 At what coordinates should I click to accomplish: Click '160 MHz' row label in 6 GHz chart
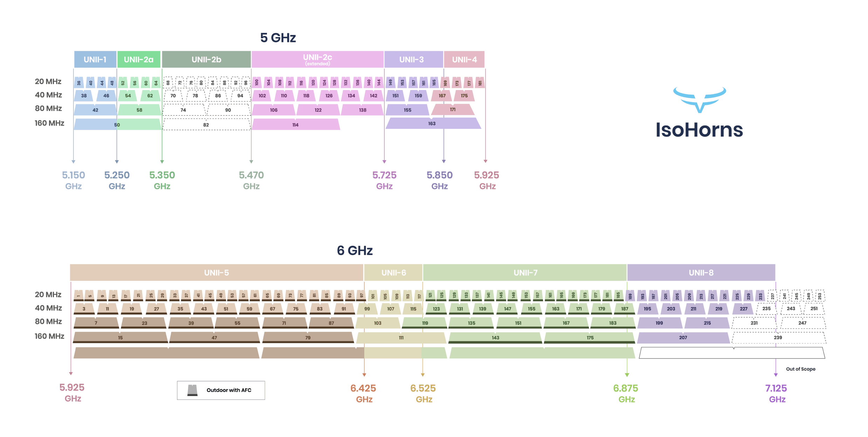49,336
